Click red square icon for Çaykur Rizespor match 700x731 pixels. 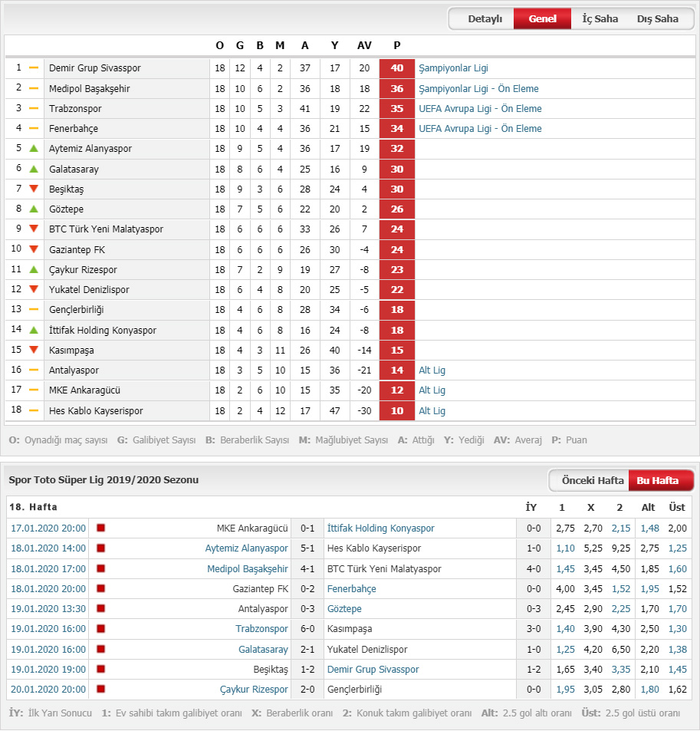(x=100, y=689)
